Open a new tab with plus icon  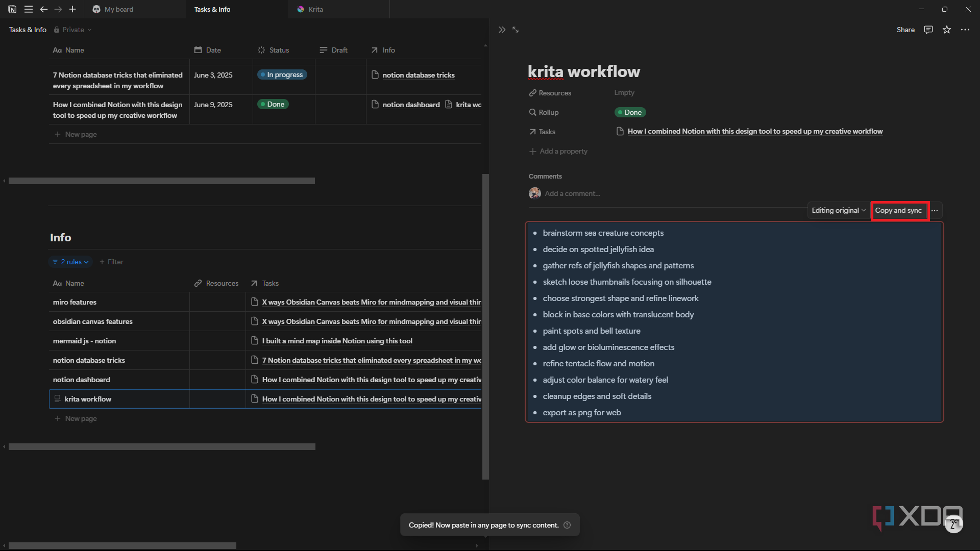tap(72, 9)
